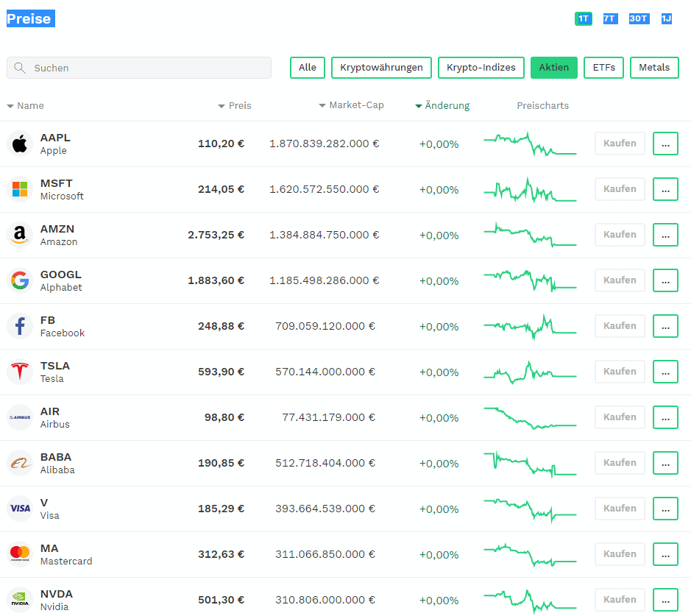
Task: Click Kaufen for Alphabet
Action: (x=620, y=280)
